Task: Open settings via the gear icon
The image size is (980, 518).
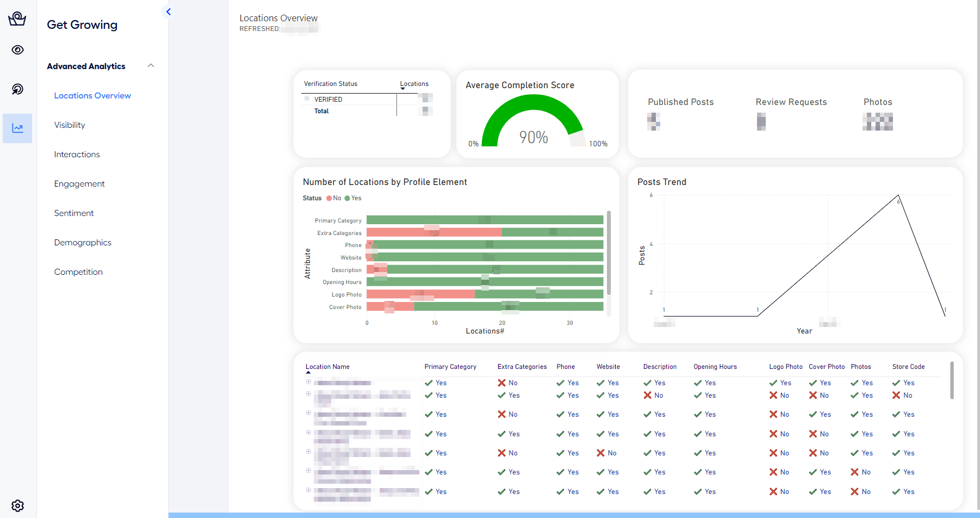Action: click(17, 505)
